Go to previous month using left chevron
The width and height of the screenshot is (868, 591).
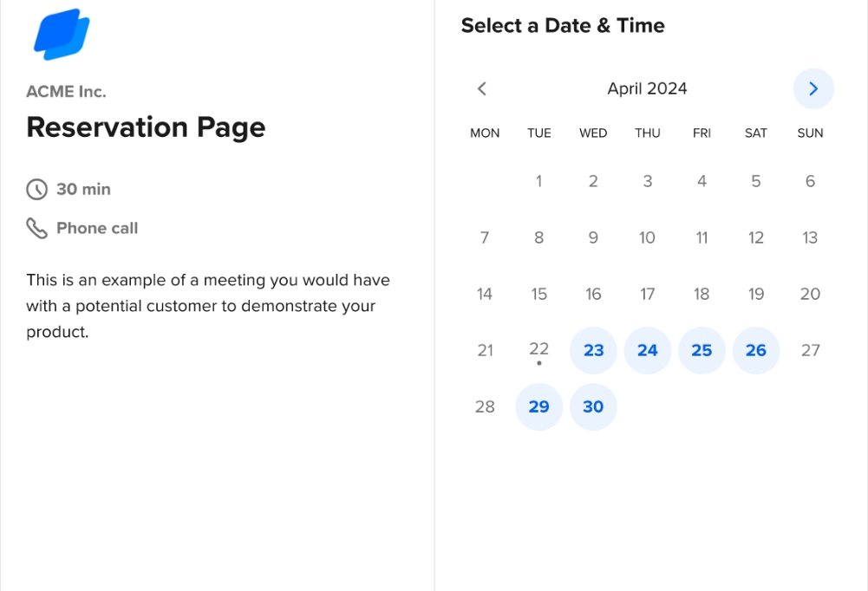point(482,88)
